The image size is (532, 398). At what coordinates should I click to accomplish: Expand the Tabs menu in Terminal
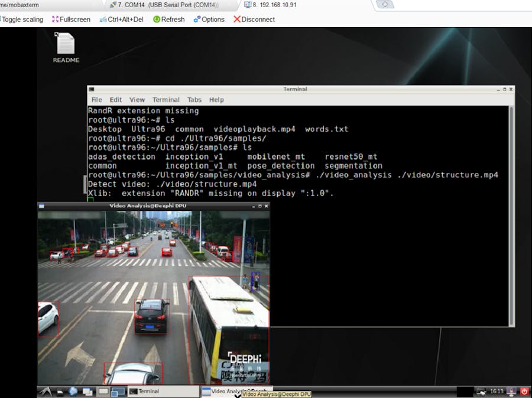pyautogui.click(x=194, y=100)
